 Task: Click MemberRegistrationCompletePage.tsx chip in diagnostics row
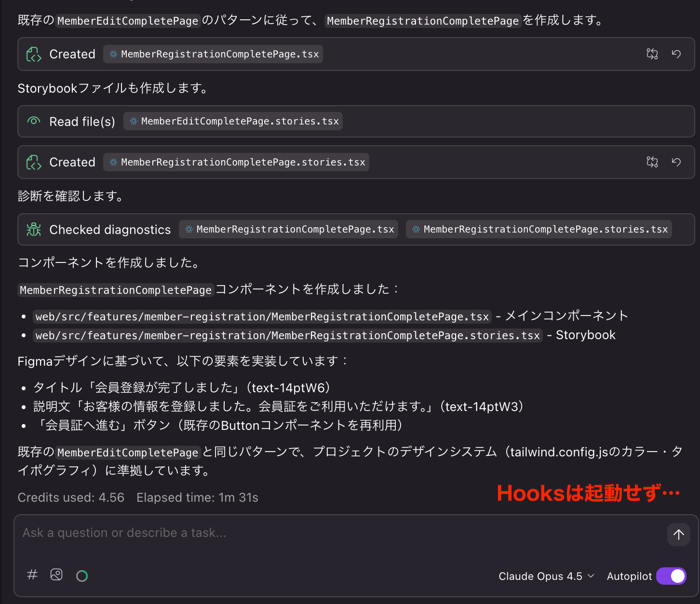point(288,229)
